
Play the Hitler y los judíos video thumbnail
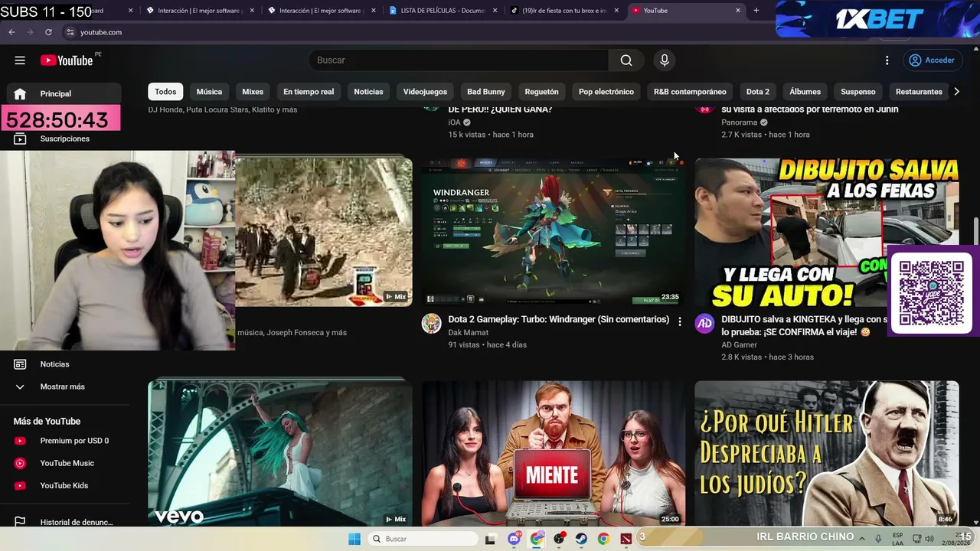click(827, 453)
